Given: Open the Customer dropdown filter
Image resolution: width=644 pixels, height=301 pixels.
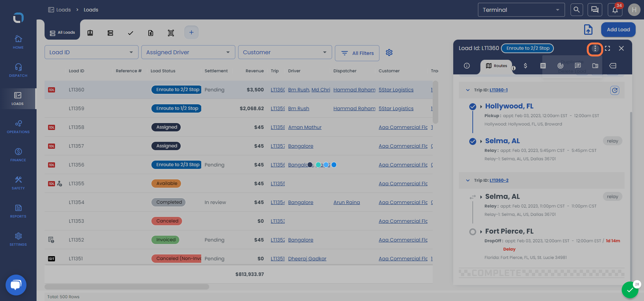Looking at the screenshot, I should tap(285, 52).
